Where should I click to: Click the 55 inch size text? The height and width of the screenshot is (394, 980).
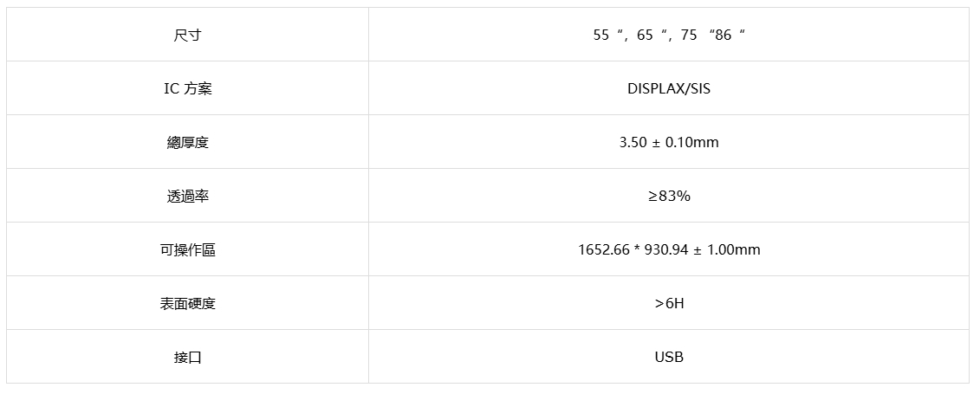[601, 35]
